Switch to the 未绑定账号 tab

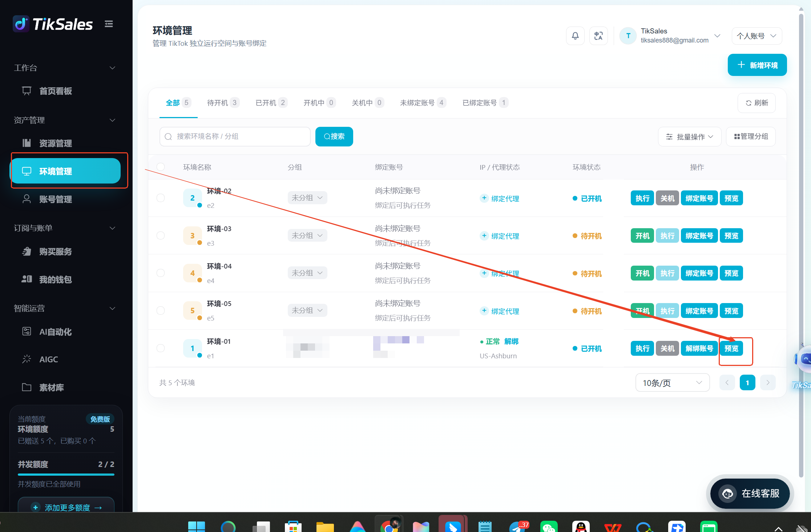click(423, 103)
